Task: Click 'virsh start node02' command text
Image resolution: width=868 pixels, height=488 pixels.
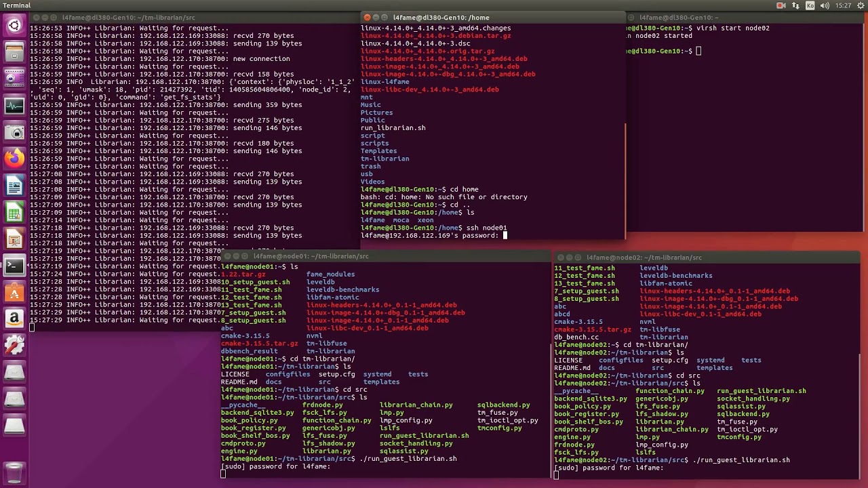Action: pyautogui.click(x=733, y=28)
